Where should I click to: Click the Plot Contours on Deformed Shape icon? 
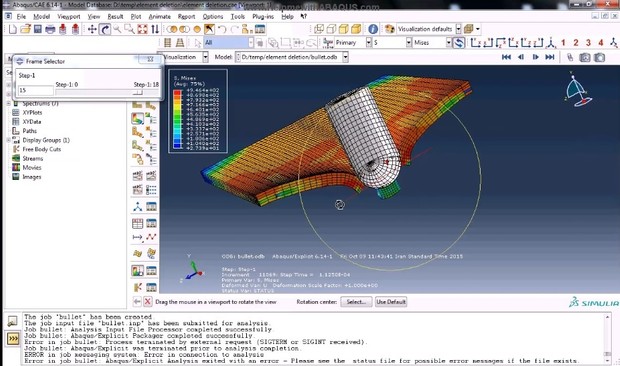(137, 119)
